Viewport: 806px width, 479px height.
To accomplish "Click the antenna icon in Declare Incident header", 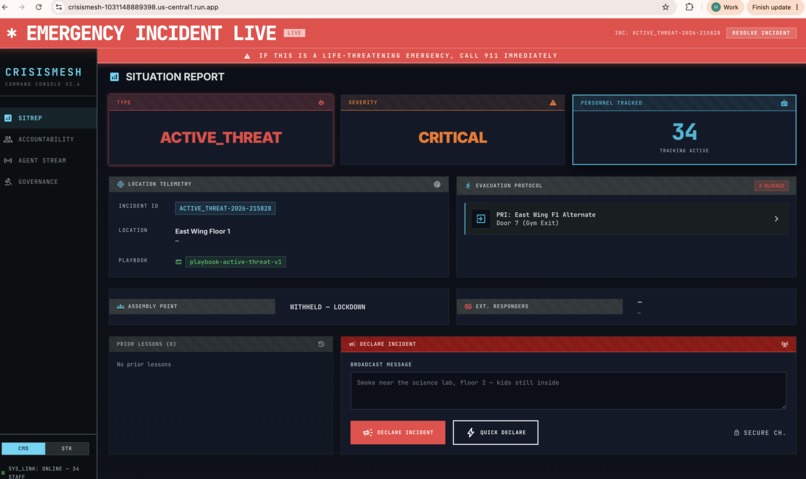I will click(784, 344).
